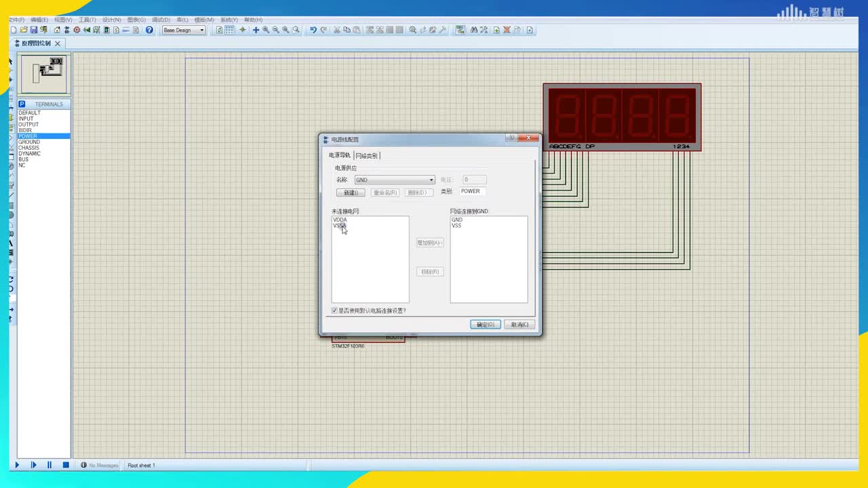Select the 原理图绘制 document tab
This screenshot has width=868, height=488.
pos(36,43)
